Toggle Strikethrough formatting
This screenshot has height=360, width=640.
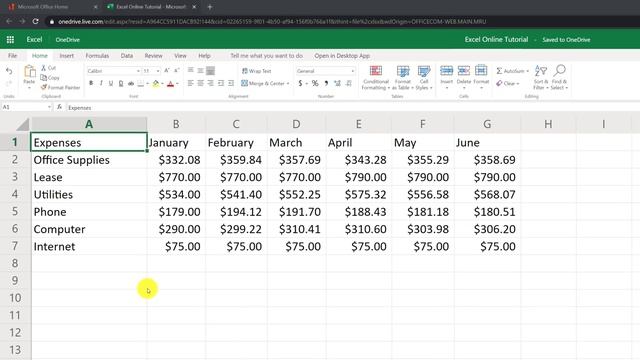(131, 83)
